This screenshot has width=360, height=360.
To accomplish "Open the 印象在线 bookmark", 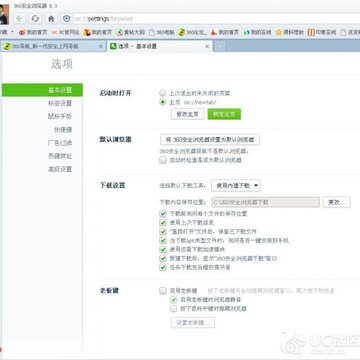I will [x=321, y=32].
